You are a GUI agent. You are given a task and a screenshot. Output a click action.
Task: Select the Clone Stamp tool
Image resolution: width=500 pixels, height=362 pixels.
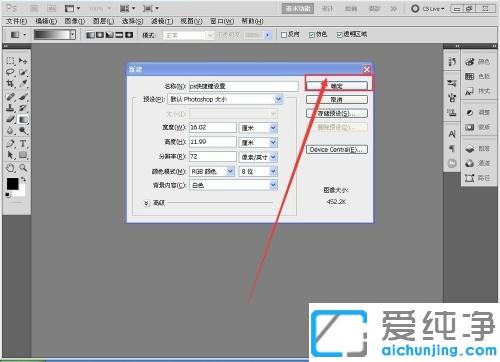coord(10,108)
